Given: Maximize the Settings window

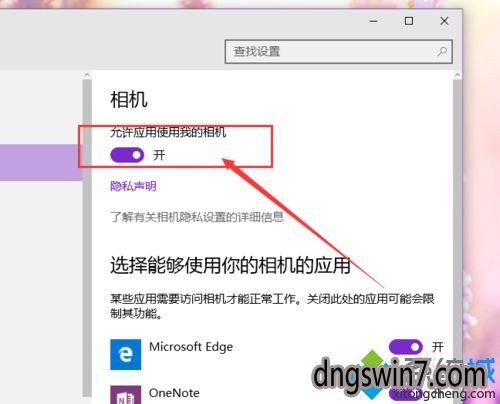Looking at the screenshot, I should [409, 21].
